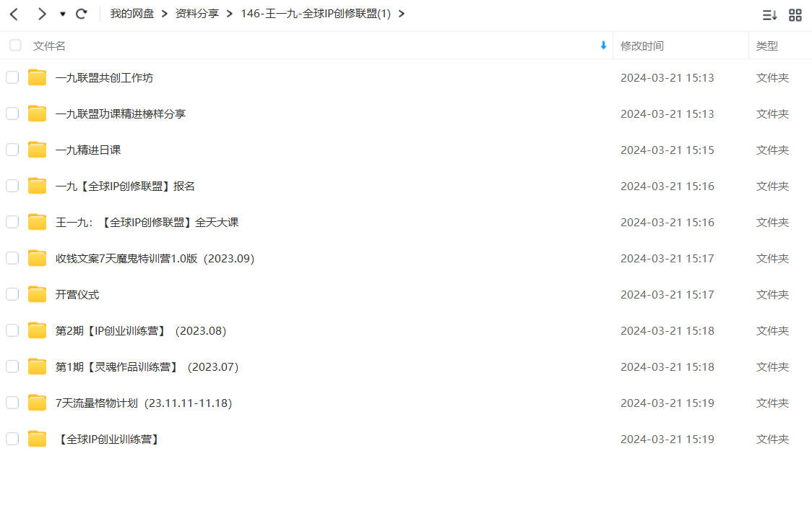Screen dimensions: 812x506
Task: Open 王一九：【全球IP创修联盟】全天大课 name
Action: point(147,223)
